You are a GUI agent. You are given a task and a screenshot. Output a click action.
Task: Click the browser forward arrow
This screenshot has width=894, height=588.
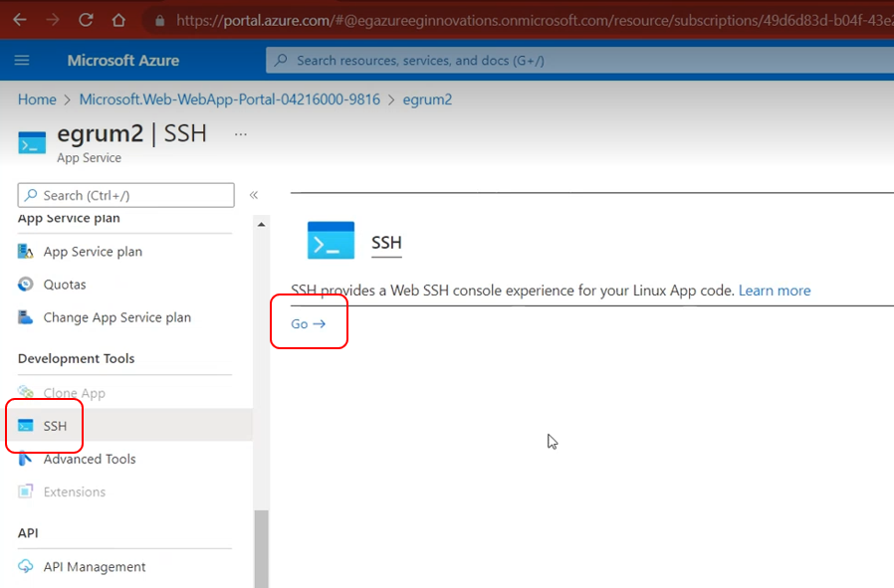[x=53, y=20]
